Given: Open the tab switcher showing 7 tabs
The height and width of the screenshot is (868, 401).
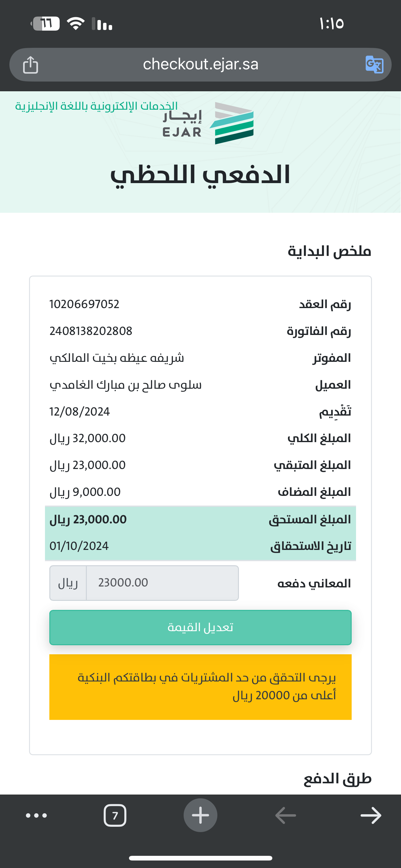Looking at the screenshot, I should [x=115, y=816].
